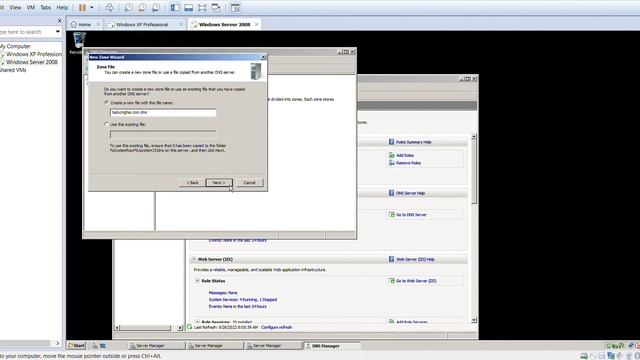This screenshot has width=640, height=360.
Task: Open the Help menu
Action: point(62,7)
